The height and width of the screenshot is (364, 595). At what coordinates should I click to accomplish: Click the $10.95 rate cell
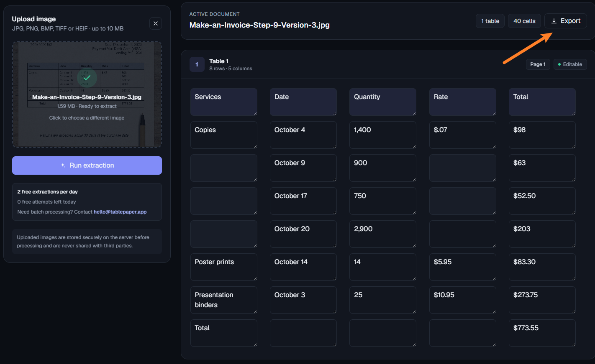coord(463,300)
